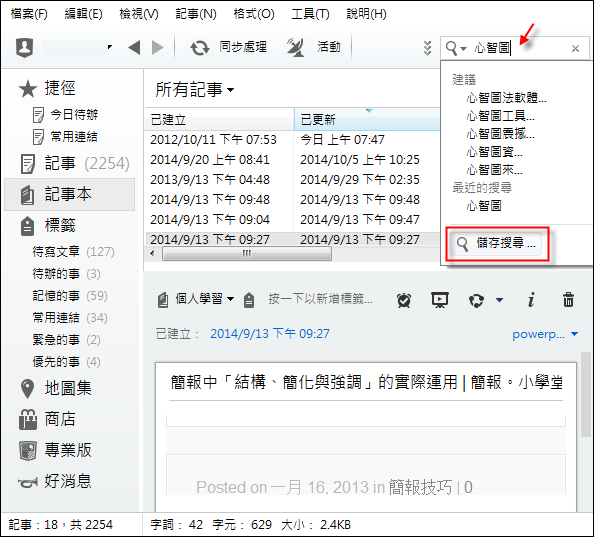Click the note list scroll-left arrow
Image resolution: width=594 pixels, height=537 pixels.
click(152, 253)
